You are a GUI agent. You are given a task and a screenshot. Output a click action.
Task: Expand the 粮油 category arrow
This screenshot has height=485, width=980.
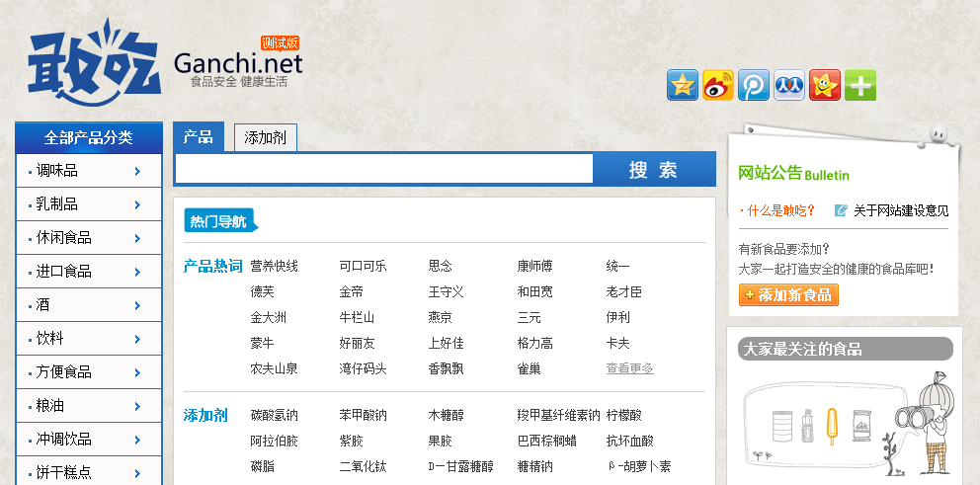(x=137, y=406)
